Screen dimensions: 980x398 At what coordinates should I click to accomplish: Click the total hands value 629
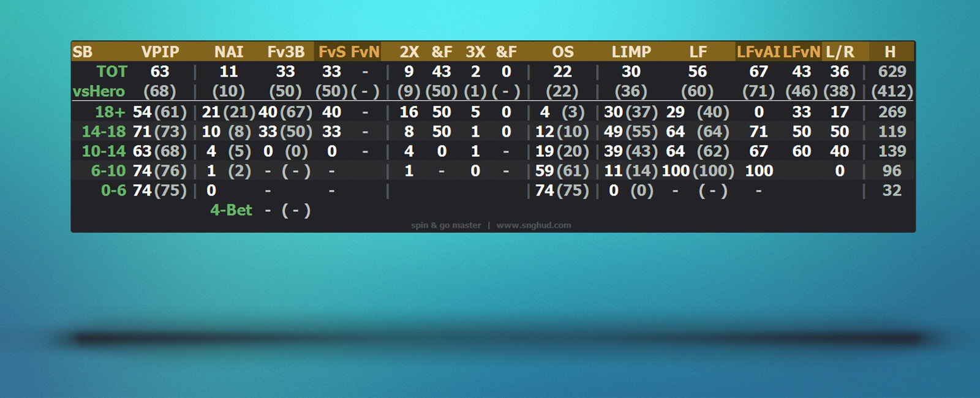tap(891, 72)
